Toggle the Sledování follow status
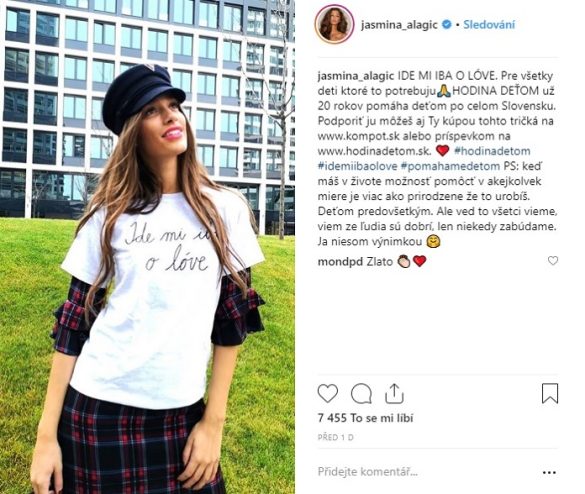The image size is (585, 494). (x=489, y=25)
